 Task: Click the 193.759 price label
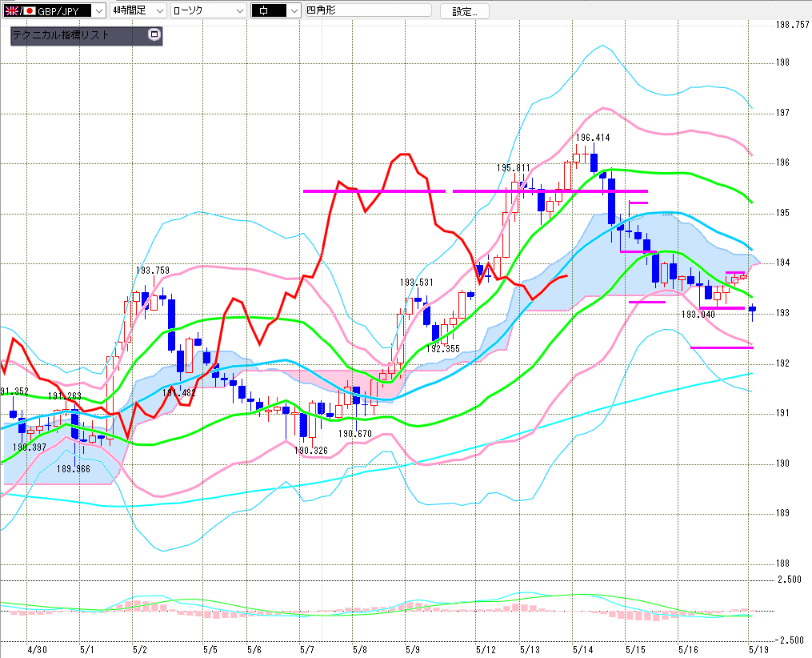point(152,271)
